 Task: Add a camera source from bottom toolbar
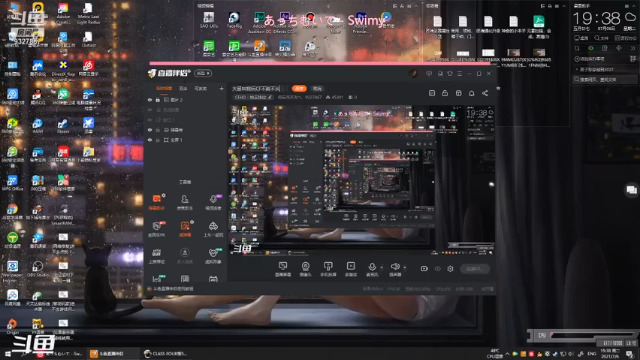[305, 269]
